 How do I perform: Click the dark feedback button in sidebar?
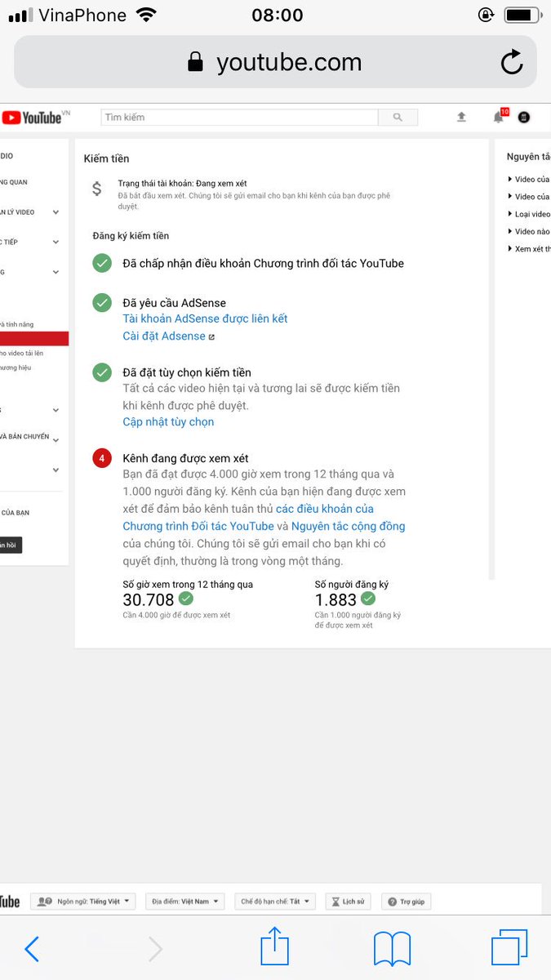click(11, 545)
